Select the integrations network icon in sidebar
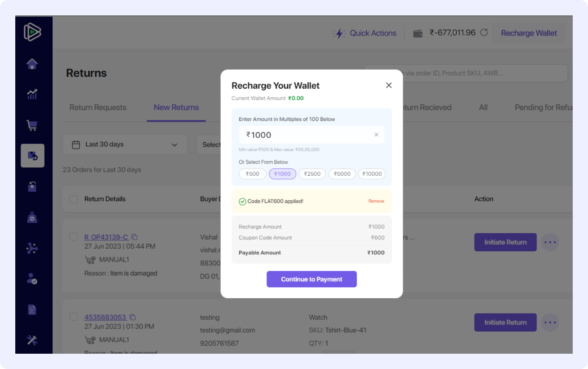The image size is (588, 369). pyautogui.click(x=32, y=248)
